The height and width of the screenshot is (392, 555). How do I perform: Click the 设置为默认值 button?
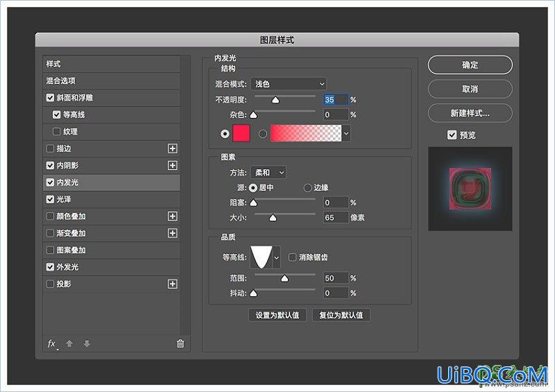pos(277,315)
